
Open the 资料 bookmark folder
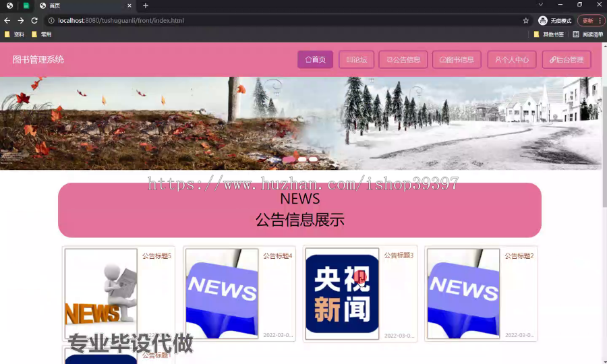[14, 34]
